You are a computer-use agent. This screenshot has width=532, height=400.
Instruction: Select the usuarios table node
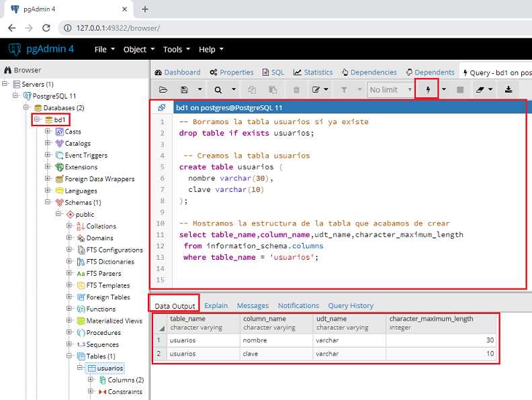[110, 368]
